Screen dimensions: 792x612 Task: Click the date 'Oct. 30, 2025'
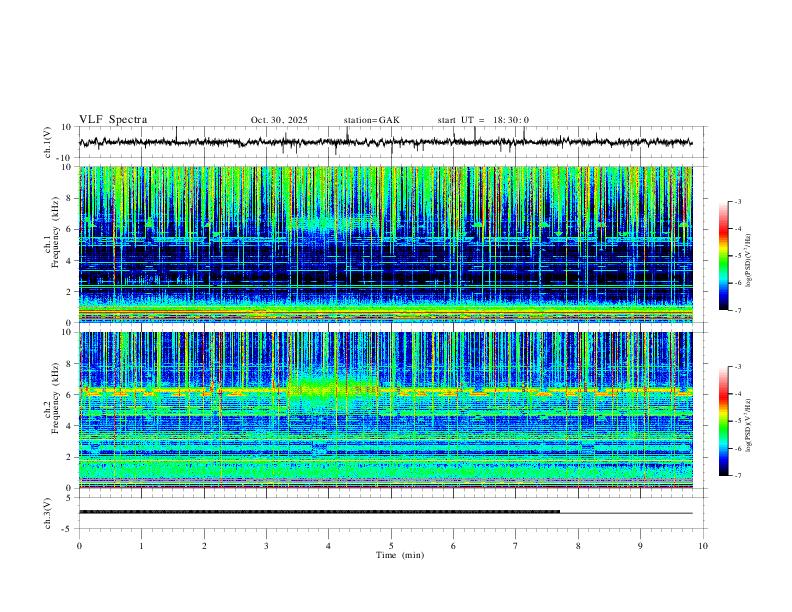279,120
